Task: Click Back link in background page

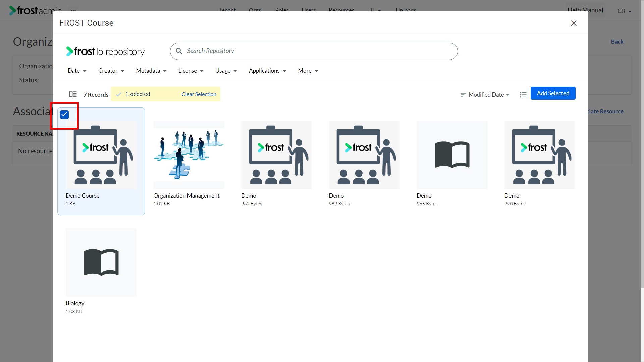Action: 617,42
